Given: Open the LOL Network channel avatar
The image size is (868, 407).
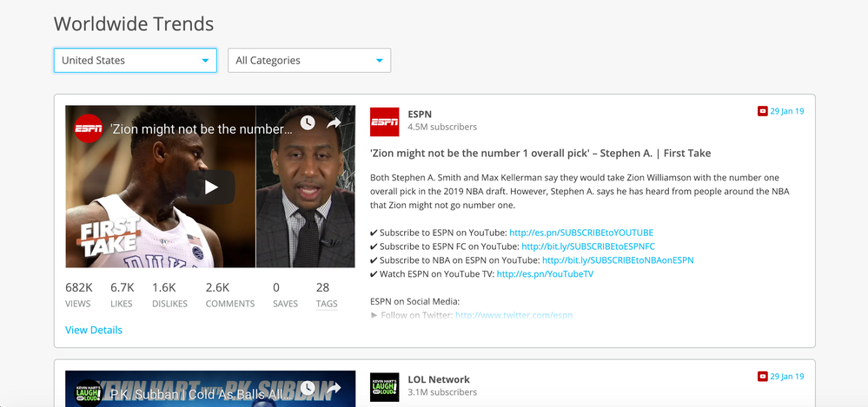Looking at the screenshot, I should point(384,387).
